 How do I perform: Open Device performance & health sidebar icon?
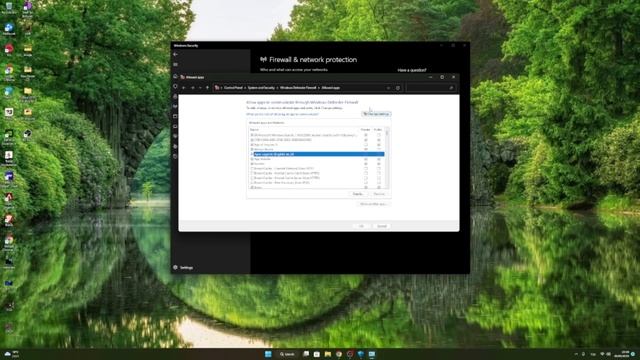click(x=176, y=136)
